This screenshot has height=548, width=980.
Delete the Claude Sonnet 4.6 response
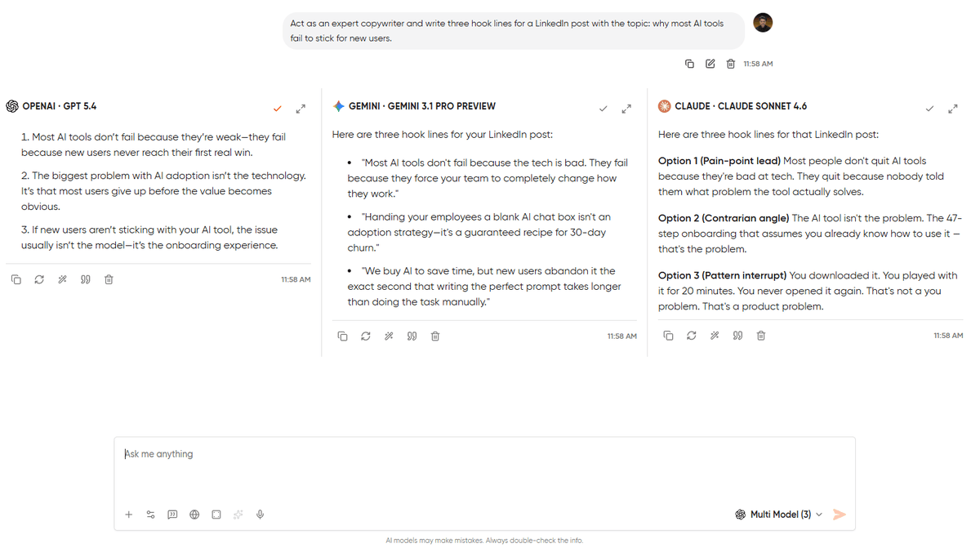[x=760, y=335]
